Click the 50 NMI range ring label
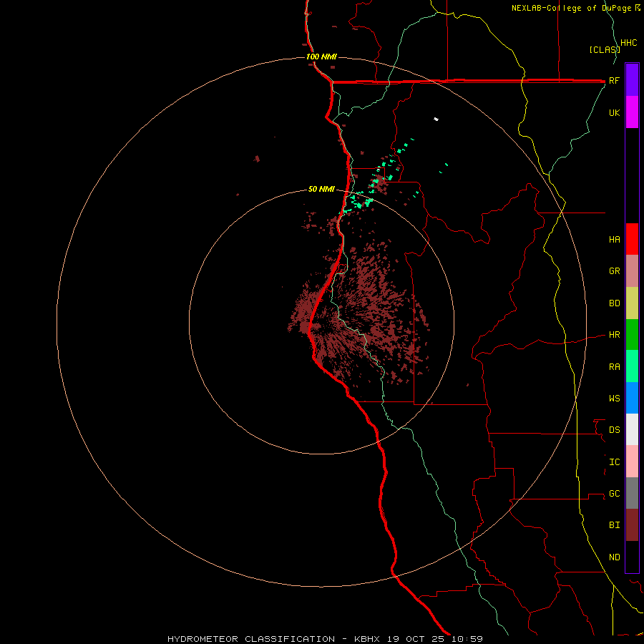 [321, 189]
